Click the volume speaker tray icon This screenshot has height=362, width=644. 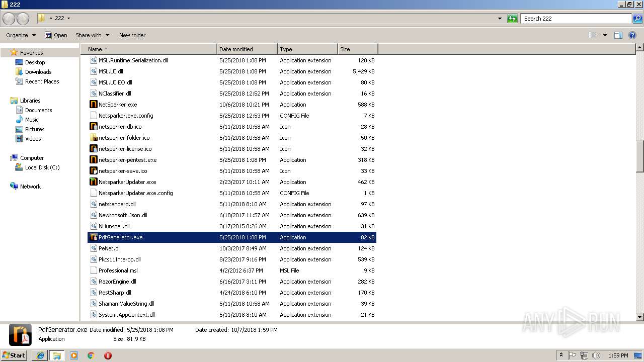click(596, 355)
